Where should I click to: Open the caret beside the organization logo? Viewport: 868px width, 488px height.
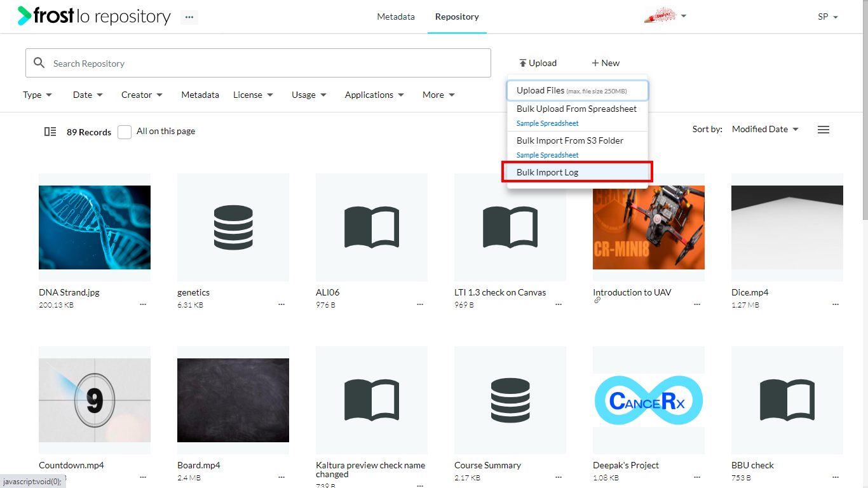click(x=684, y=16)
